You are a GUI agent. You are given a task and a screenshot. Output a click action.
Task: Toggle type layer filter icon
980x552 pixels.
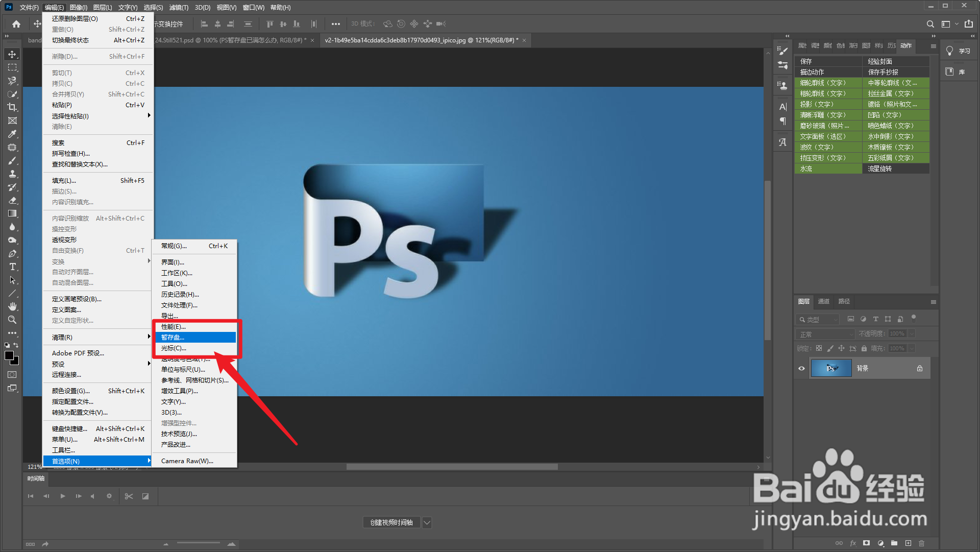pos(875,319)
